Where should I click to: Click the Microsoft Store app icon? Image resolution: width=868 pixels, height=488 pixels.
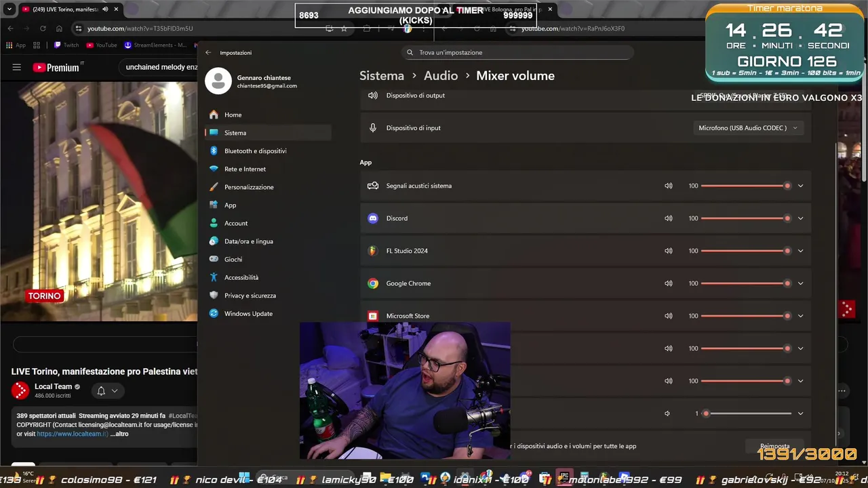pos(372,316)
